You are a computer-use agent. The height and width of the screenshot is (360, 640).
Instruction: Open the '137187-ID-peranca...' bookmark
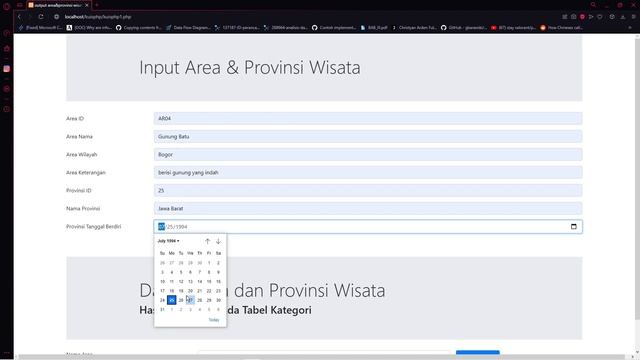(237, 28)
